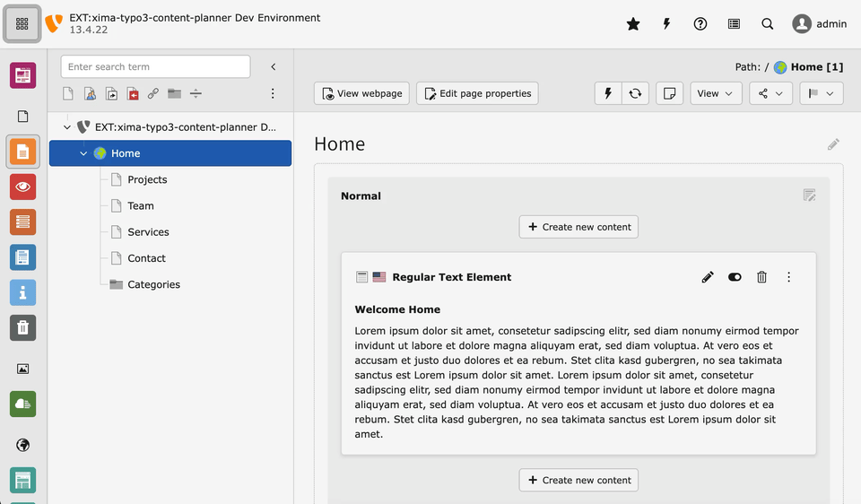Edit the Home page title pencil

click(x=833, y=144)
